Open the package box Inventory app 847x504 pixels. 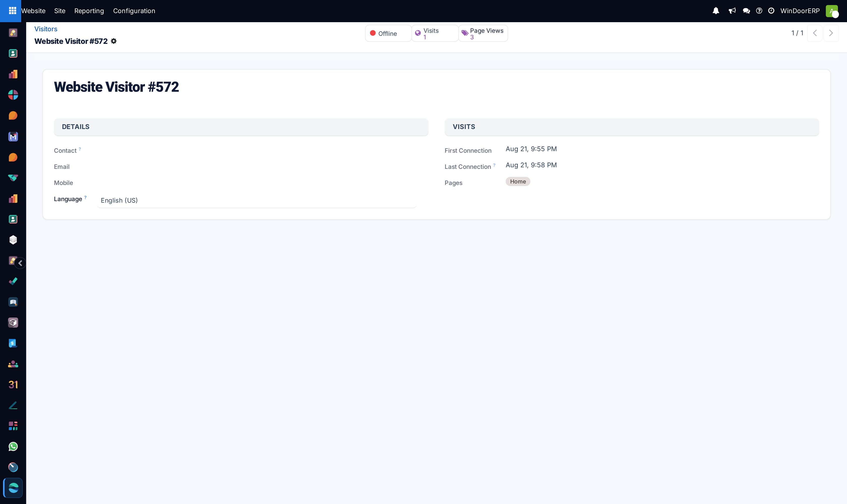click(13, 322)
